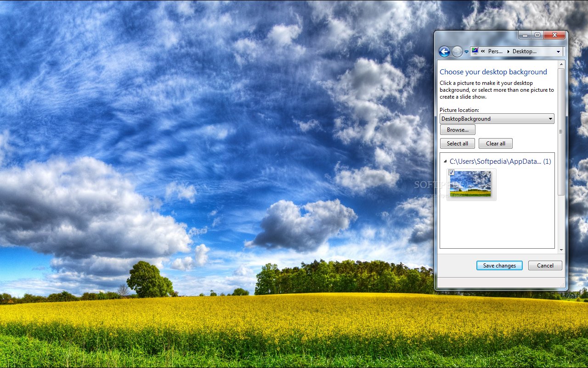Collapse the C:\Users\Softpedia\AppData group triangle
588x368 pixels.
445,162
